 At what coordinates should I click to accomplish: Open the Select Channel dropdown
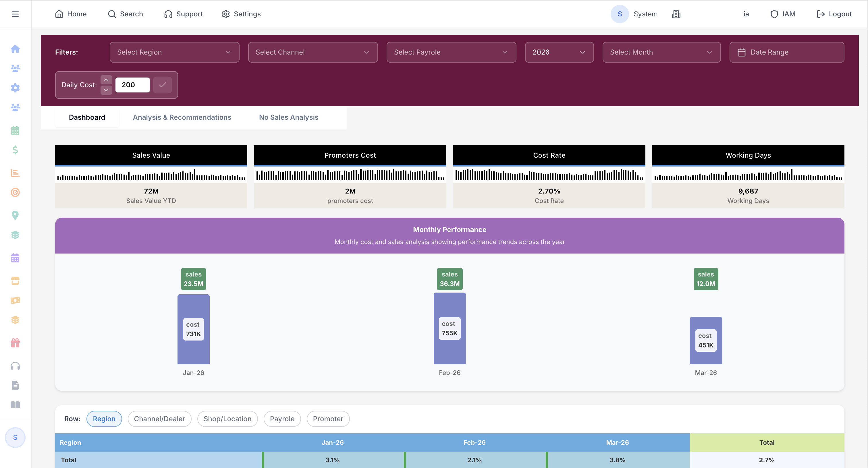pos(313,52)
